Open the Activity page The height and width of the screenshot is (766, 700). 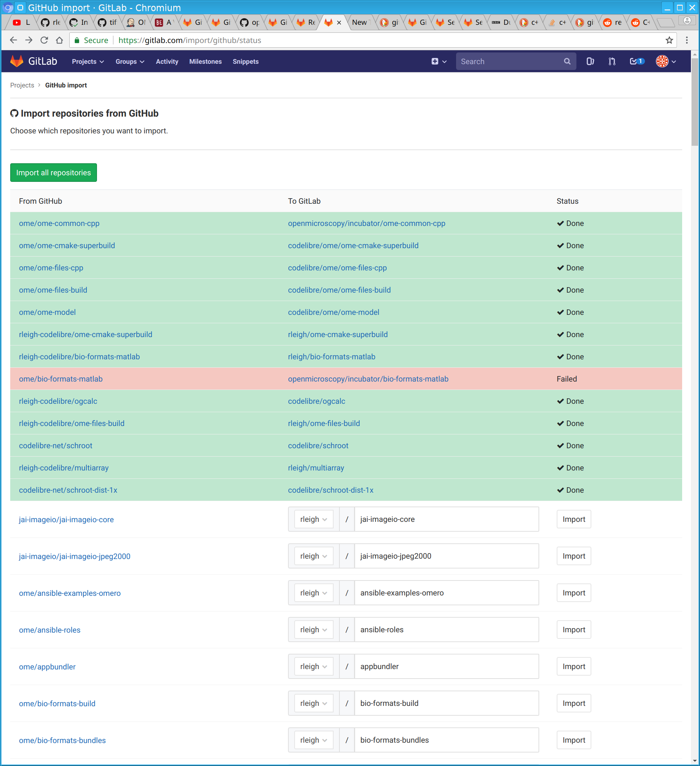(x=167, y=62)
